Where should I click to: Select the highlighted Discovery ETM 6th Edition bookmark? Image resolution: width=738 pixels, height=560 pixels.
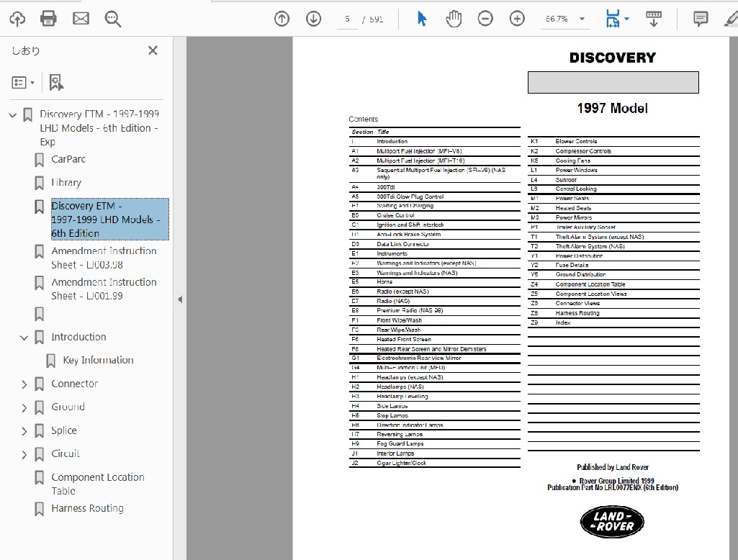(109, 220)
